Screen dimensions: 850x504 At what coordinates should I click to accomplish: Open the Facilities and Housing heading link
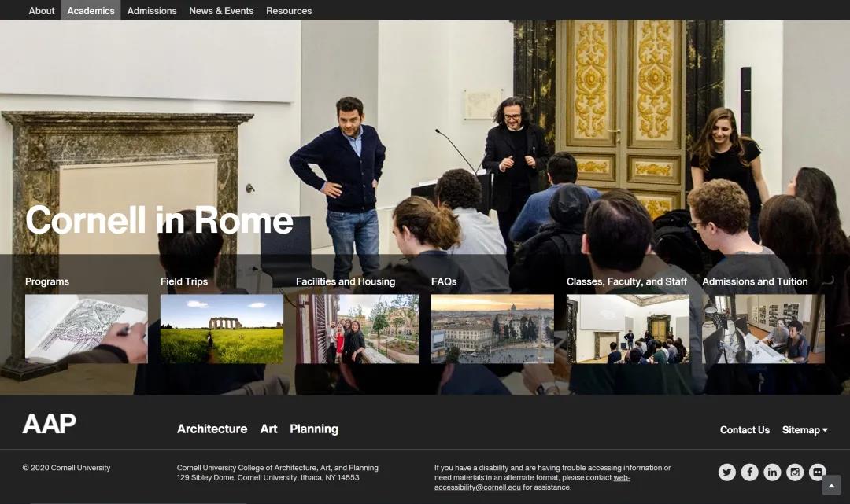click(346, 281)
